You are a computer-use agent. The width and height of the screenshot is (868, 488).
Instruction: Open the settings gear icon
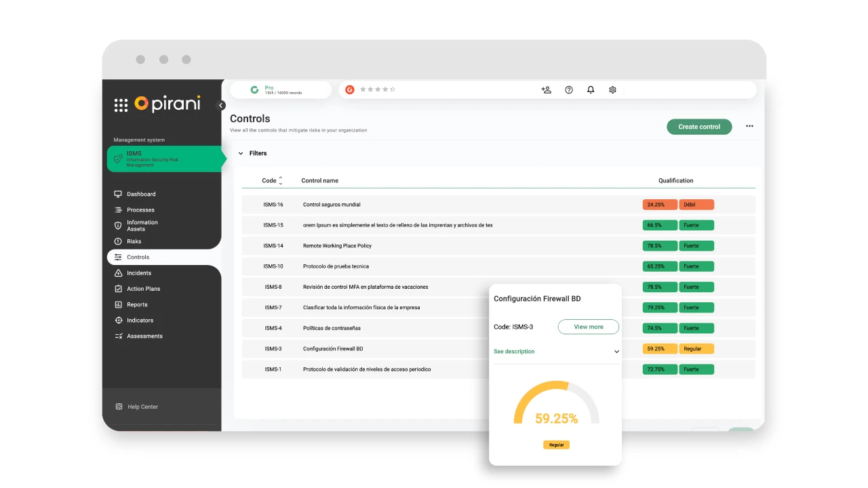point(612,89)
